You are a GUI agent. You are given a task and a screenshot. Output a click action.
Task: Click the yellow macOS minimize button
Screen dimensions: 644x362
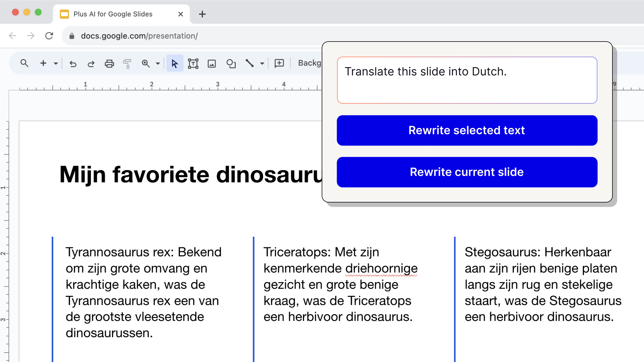[27, 12]
